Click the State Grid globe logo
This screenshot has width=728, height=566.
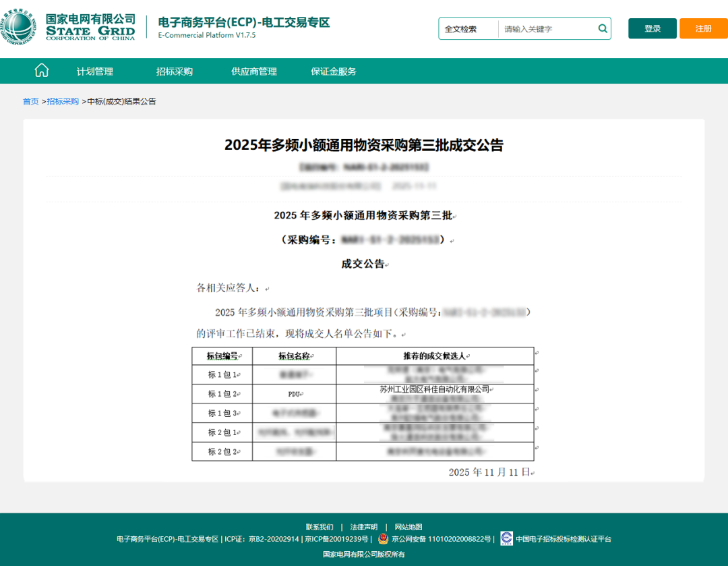[x=20, y=25]
